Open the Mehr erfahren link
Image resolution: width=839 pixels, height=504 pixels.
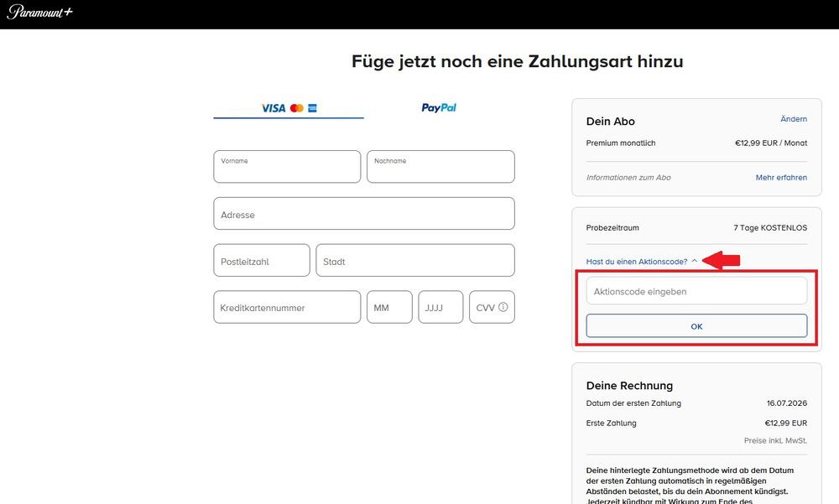tap(781, 177)
